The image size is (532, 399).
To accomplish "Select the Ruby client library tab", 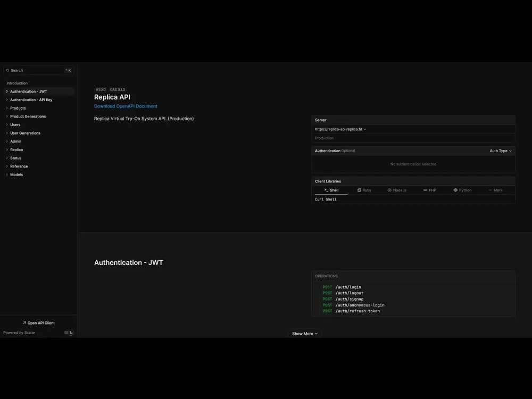I will click(x=364, y=190).
